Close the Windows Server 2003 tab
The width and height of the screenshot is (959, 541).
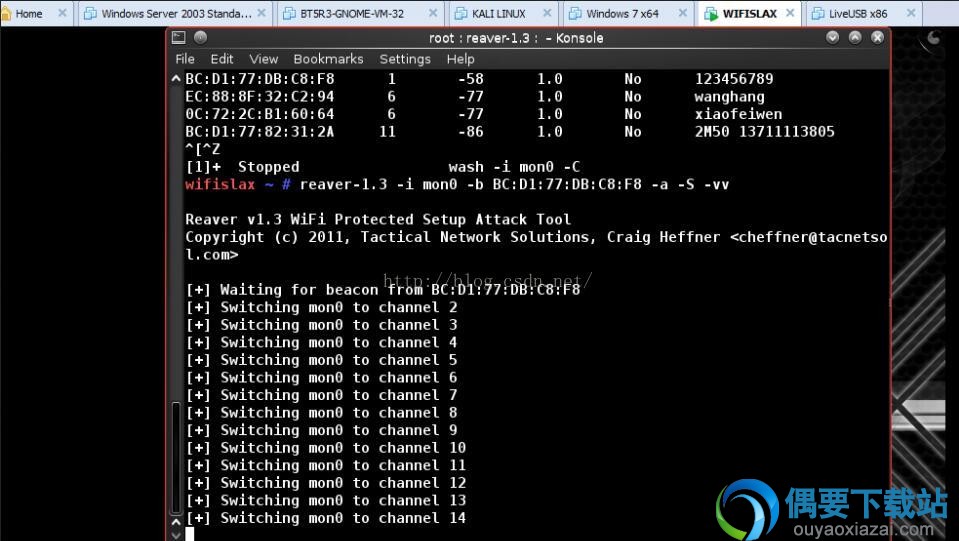261,13
